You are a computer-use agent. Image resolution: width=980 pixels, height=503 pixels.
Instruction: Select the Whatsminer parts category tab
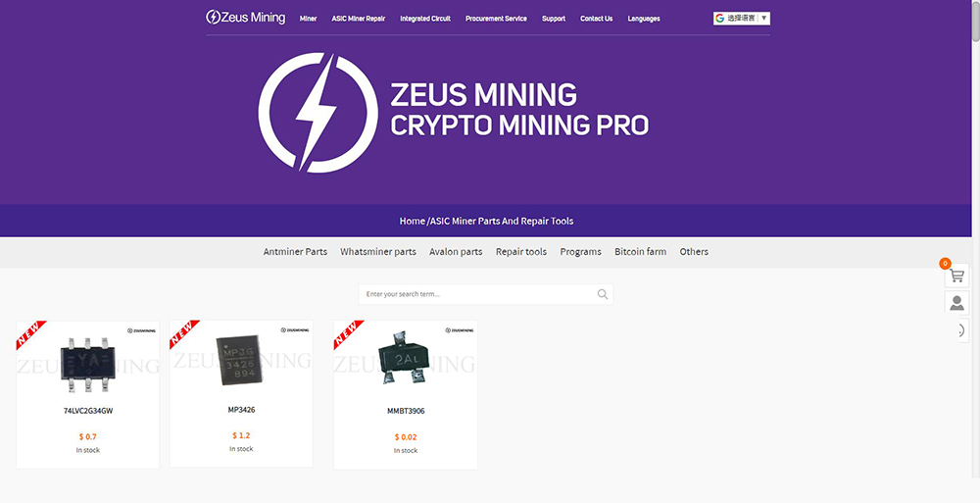click(378, 251)
